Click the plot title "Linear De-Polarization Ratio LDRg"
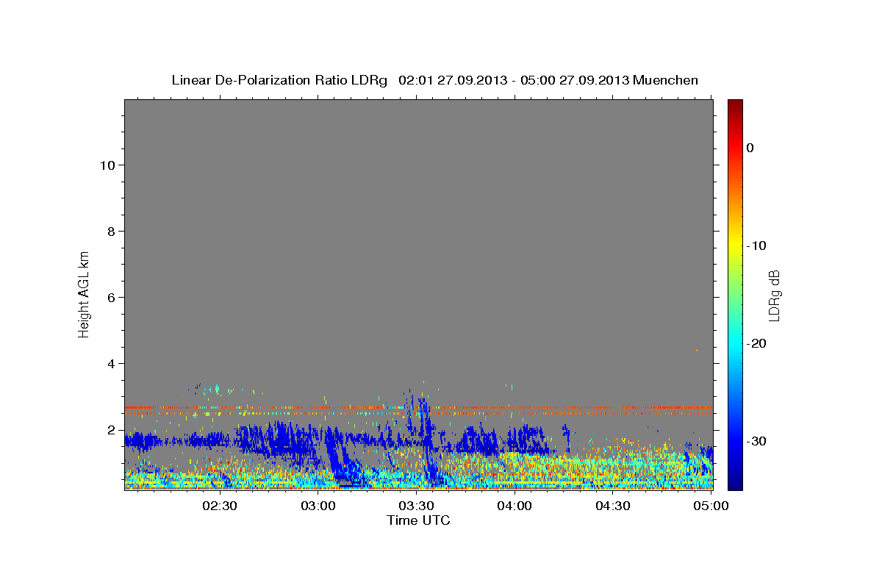The height and width of the screenshot is (588, 882). (279, 80)
